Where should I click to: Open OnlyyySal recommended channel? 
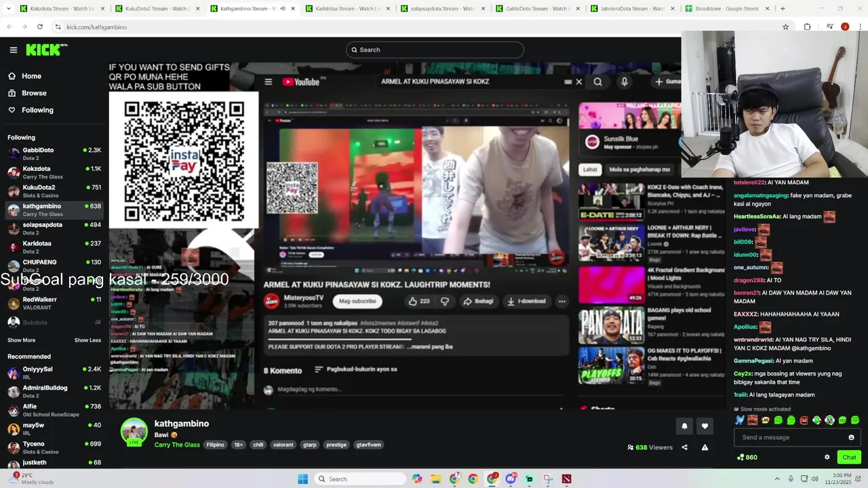pos(54,373)
